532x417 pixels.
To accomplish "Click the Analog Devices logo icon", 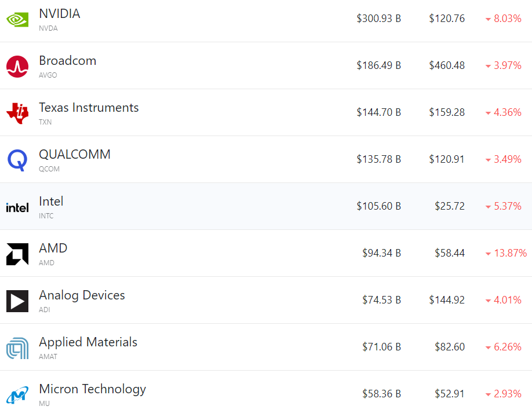I will [17, 301].
